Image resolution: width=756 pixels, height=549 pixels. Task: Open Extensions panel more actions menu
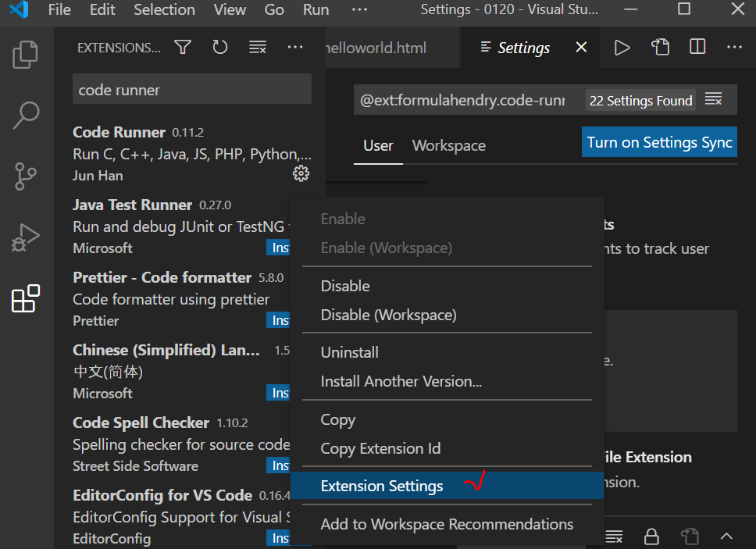295,47
